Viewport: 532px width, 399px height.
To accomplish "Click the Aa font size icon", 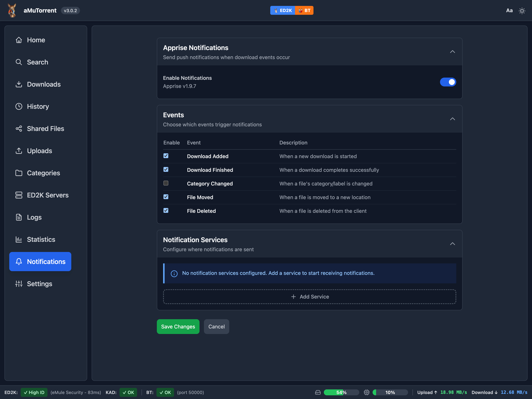I will 509,11.
